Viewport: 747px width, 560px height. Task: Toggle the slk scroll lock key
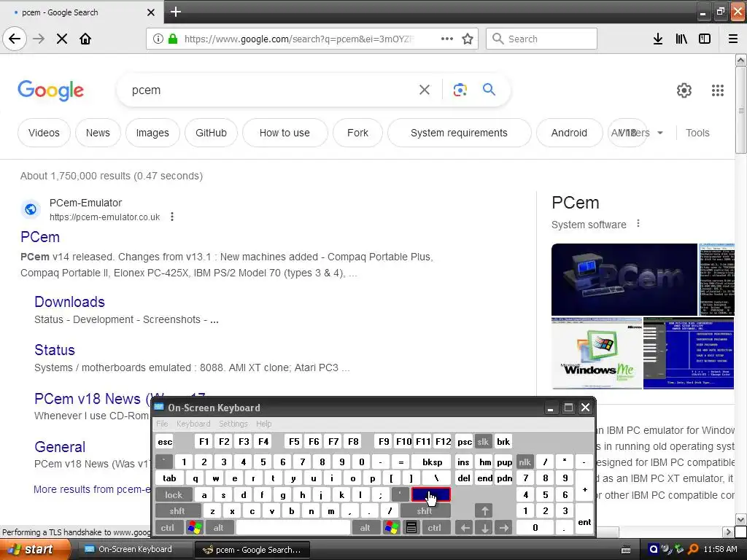click(483, 442)
